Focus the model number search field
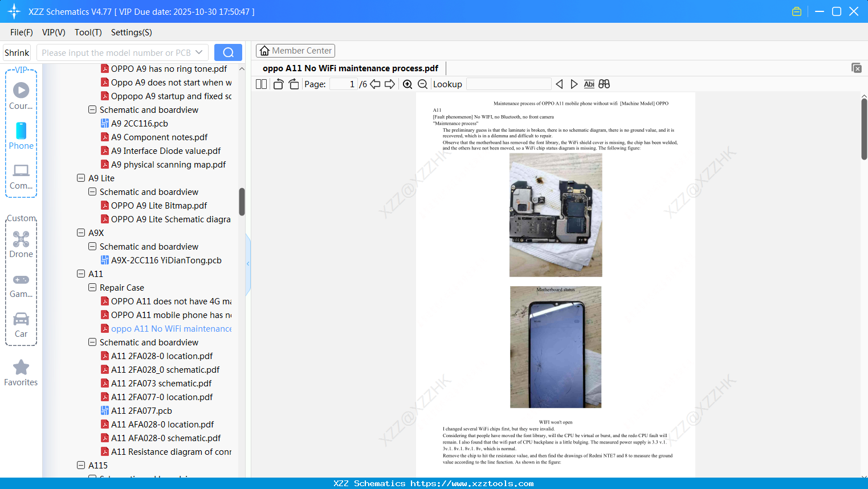Viewport: 868px width, 489px height. click(x=116, y=52)
